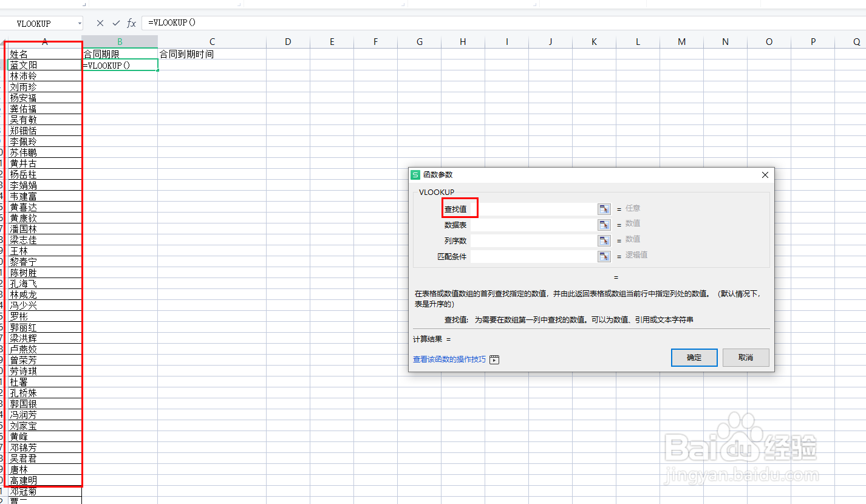Viewport: 866px width, 504px height.
Task: Click the video icon beside the tips link
Action: tap(494, 359)
